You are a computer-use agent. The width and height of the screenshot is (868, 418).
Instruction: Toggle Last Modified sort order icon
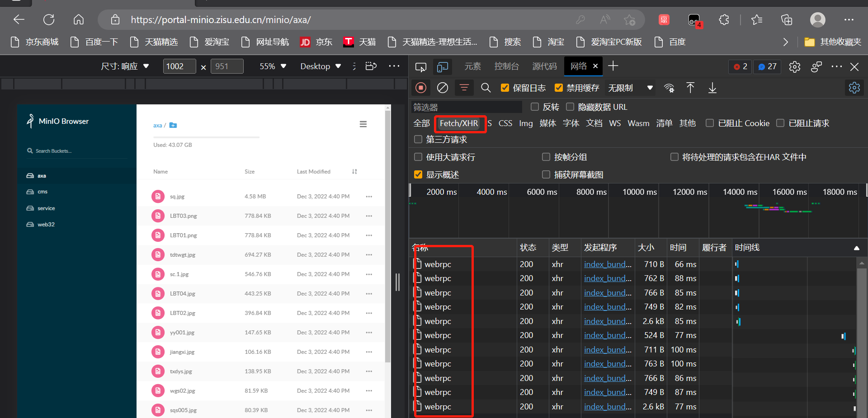pos(354,172)
